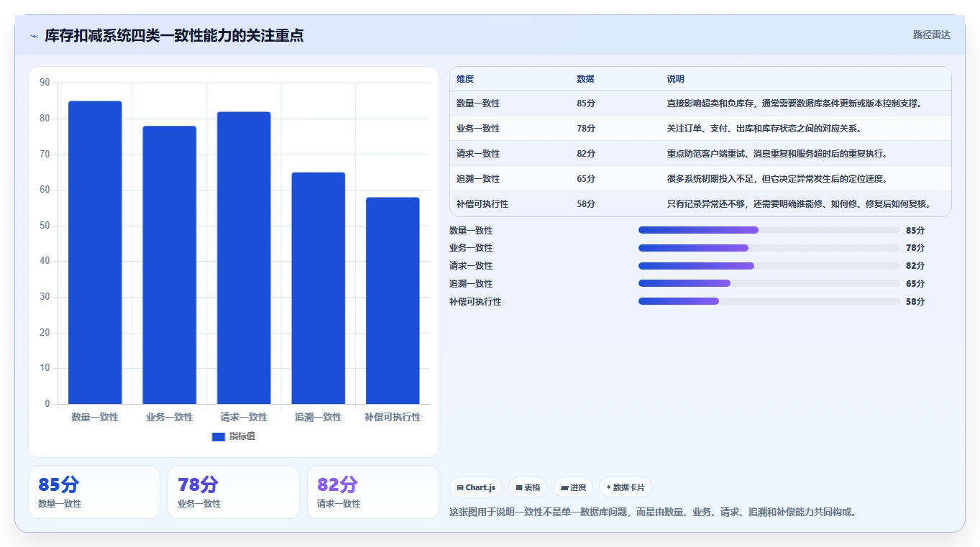Image resolution: width=980 pixels, height=547 pixels.
Task: Click the 82分 table cell
Action: [586, 154]
